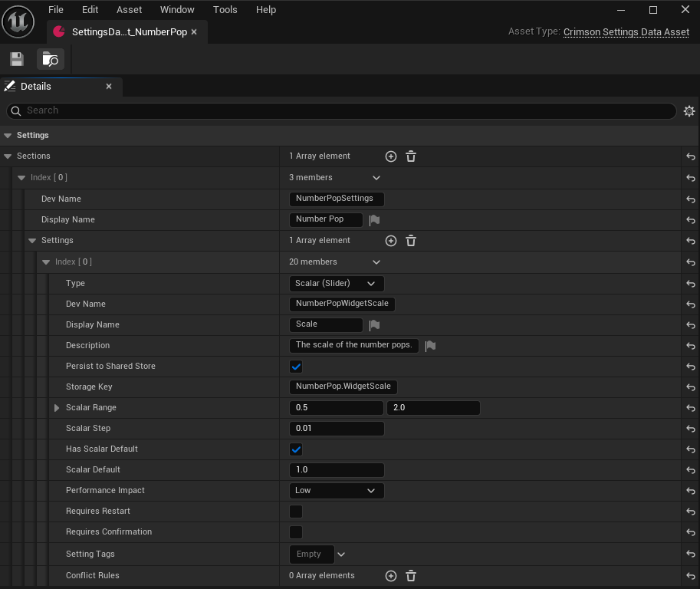Browse to asset in Content Browser
The height and width of the screenshot is (589, 700).
50,59
